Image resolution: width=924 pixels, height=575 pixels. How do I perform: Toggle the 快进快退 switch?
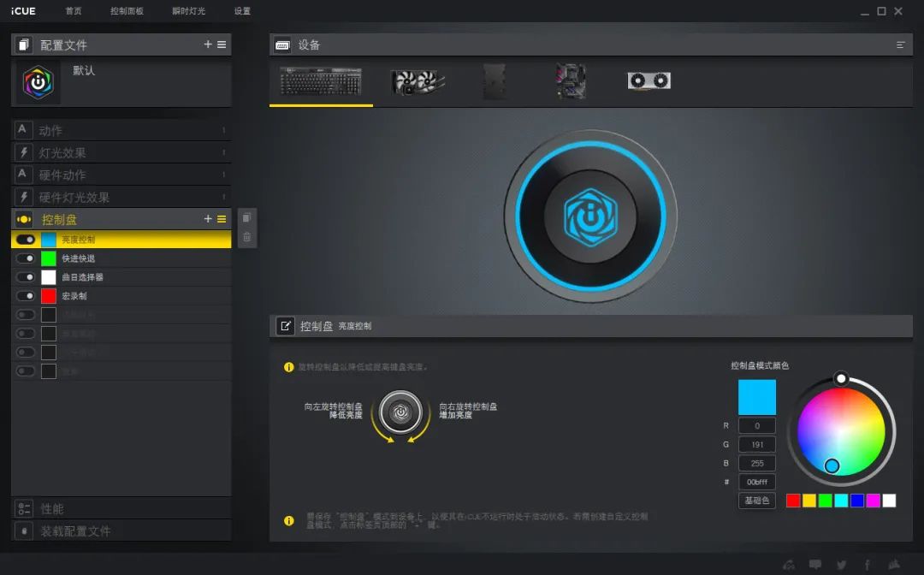26,258
